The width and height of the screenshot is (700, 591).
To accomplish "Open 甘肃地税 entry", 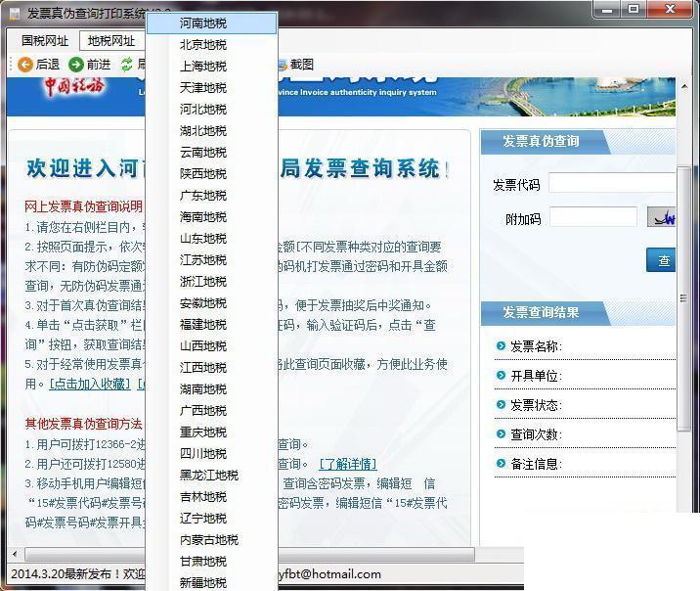I will (x=211, y=562).
